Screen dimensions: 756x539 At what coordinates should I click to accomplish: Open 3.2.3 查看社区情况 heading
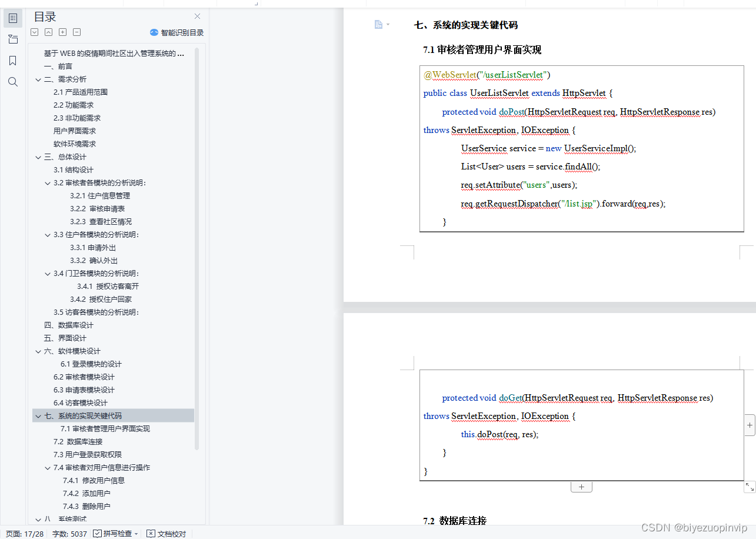pos(101,222)
